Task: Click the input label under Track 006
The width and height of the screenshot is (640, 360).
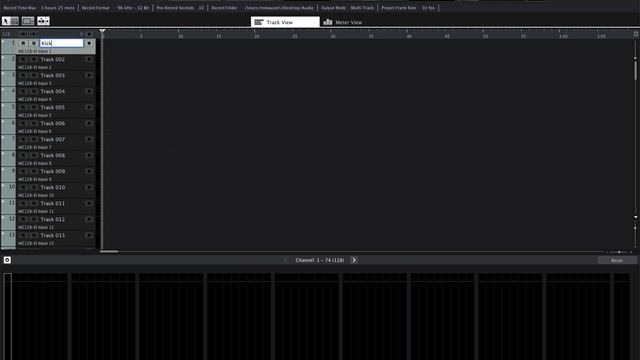Action: click(35, 131)
